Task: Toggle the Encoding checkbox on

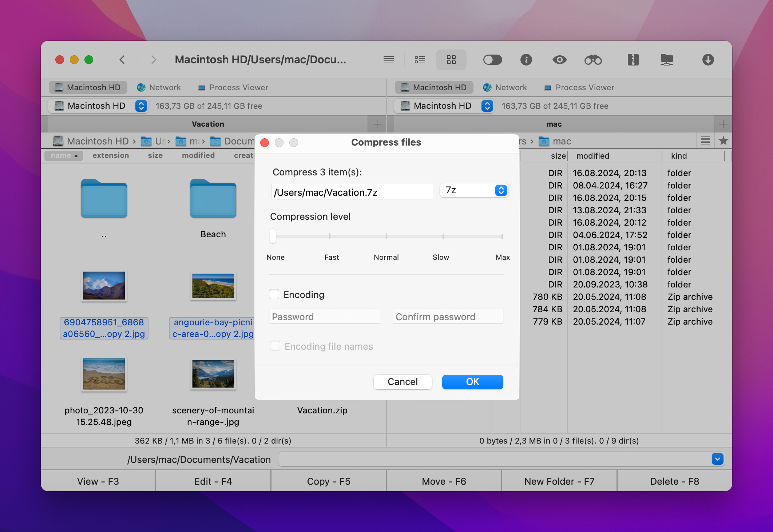Action: pos(273,294)
